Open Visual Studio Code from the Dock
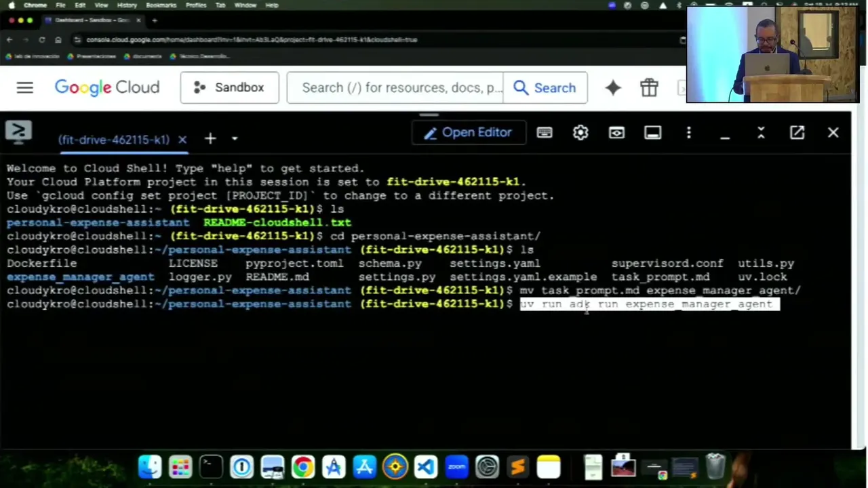 click(x=426, y=467)
